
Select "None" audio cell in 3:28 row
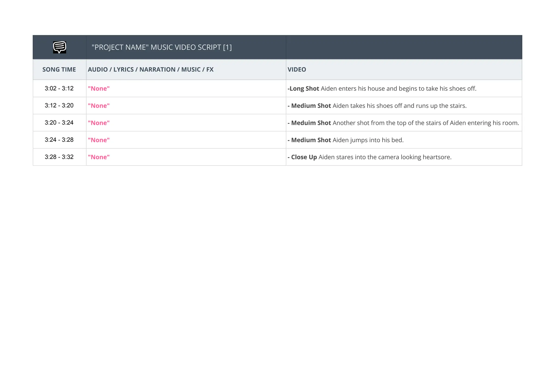(99, 157)
